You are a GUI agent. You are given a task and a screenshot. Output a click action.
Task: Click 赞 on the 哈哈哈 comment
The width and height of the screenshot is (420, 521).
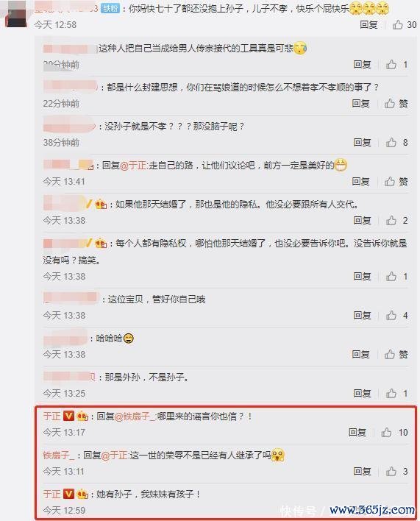(x=396, y=355)
